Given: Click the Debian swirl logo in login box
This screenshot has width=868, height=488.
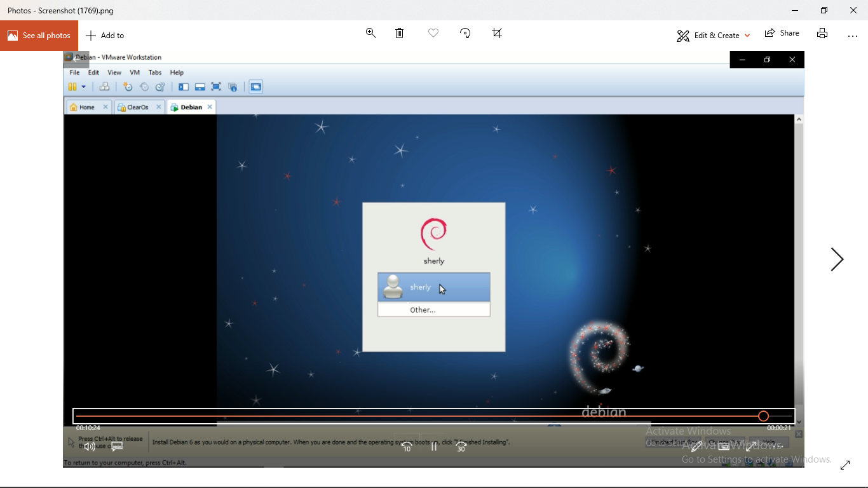Looking at the screenshot, I should point(434,234).
